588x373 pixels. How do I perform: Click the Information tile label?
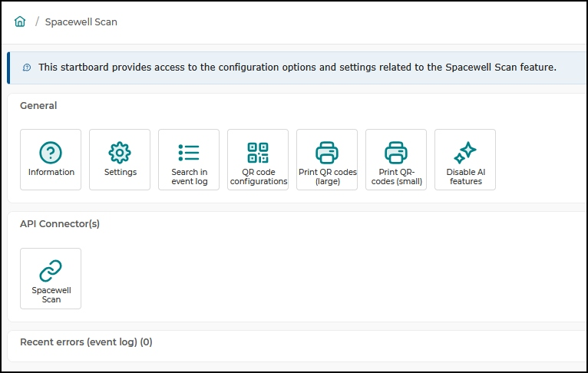[x=51, y=172]
